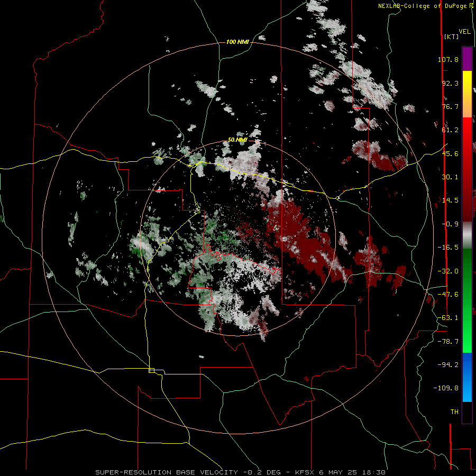Click the -94.2 legend value

pos(448,365)
